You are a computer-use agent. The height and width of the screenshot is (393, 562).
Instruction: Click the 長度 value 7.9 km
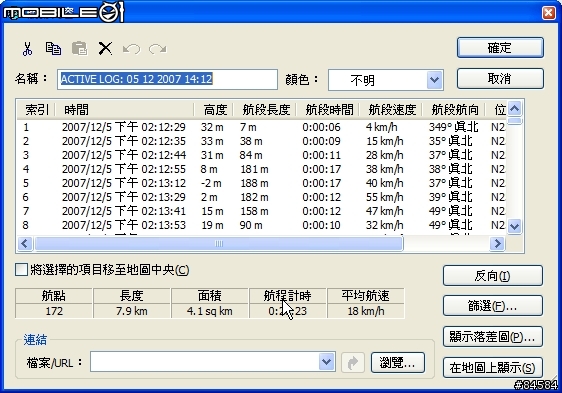pos(132,311)
